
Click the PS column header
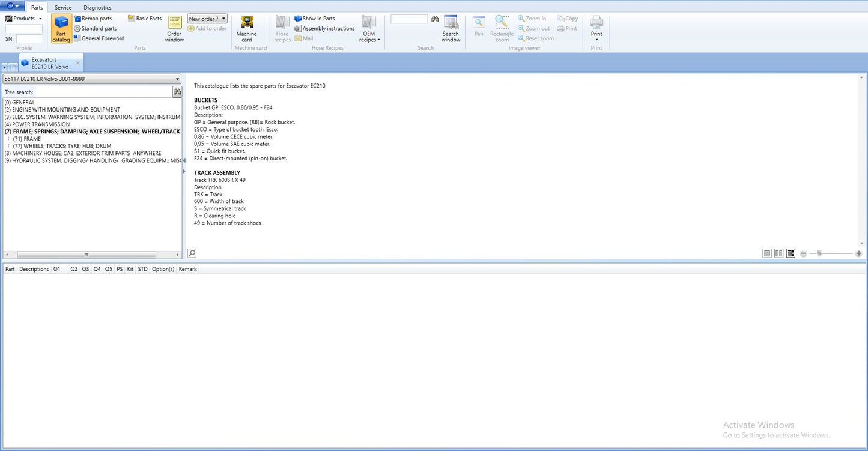(120, 269)
